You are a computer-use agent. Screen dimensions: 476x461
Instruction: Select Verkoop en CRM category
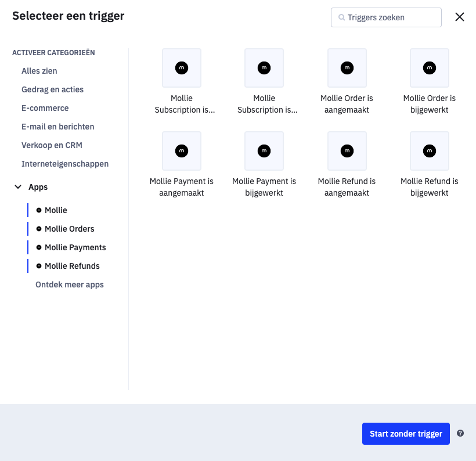tap(52, 145)
